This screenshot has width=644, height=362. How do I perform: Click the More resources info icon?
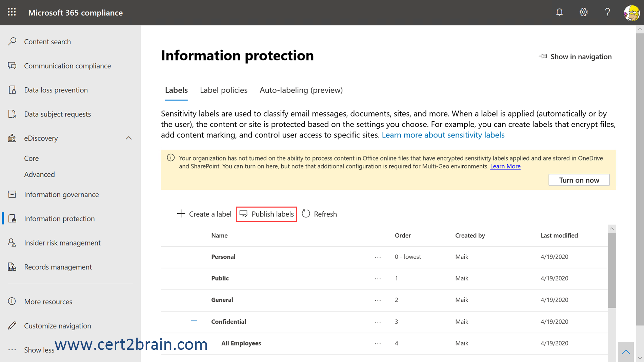12,301
